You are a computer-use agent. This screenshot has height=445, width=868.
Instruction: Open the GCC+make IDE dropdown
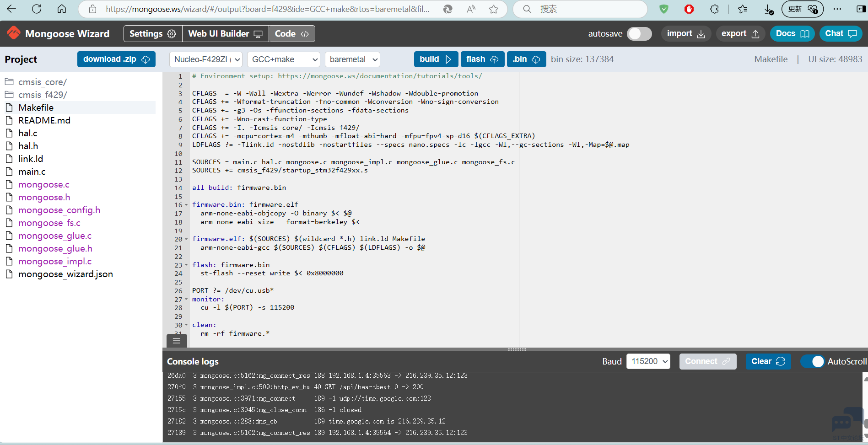283,59
